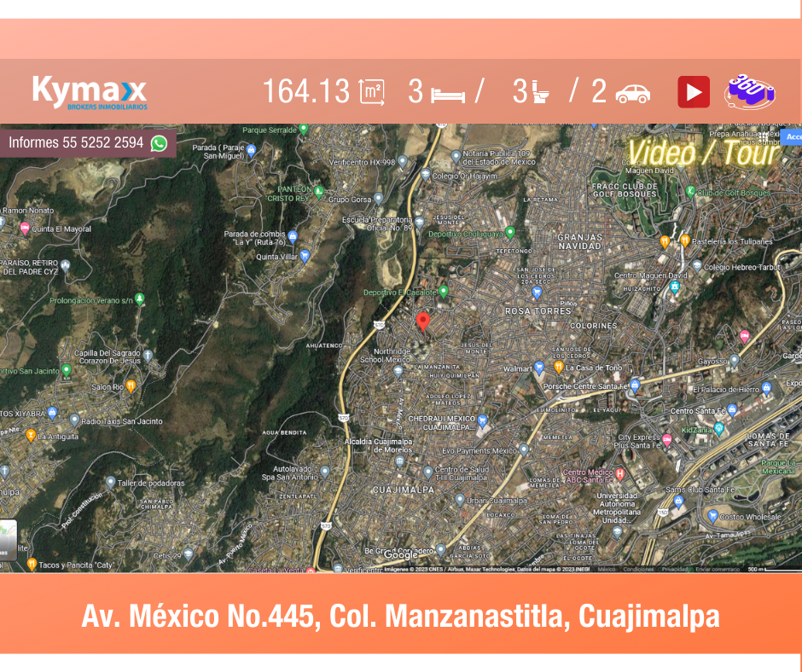
Task: Click the 164.13 area value
Action: (x=305, y=92)
